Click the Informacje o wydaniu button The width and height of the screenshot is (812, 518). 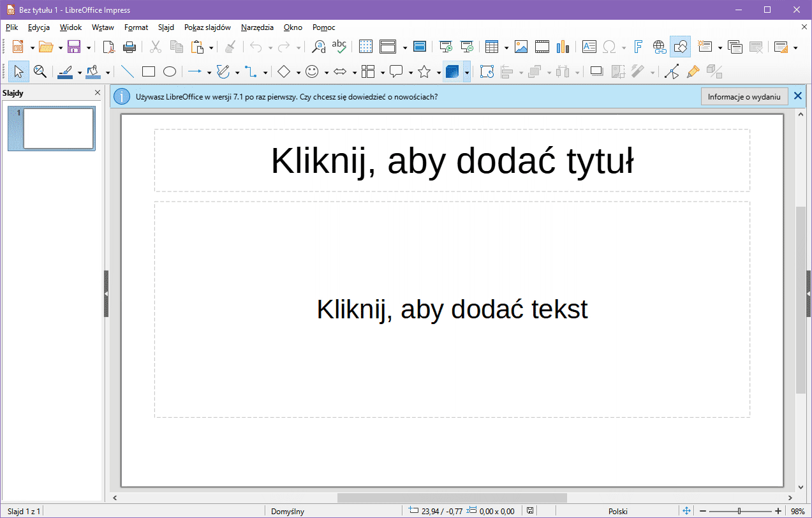coord(744,96)
